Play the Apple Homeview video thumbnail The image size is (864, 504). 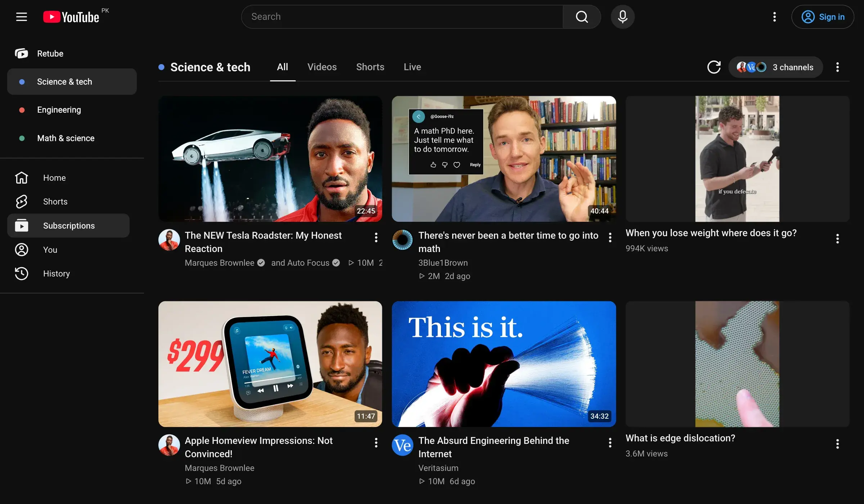click(270, 364)
